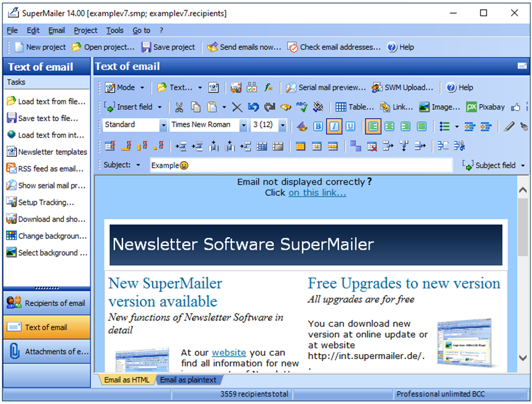532x404 pixels.
Task: Toggle Bold formatting
Action: click(x=318, y=127)
